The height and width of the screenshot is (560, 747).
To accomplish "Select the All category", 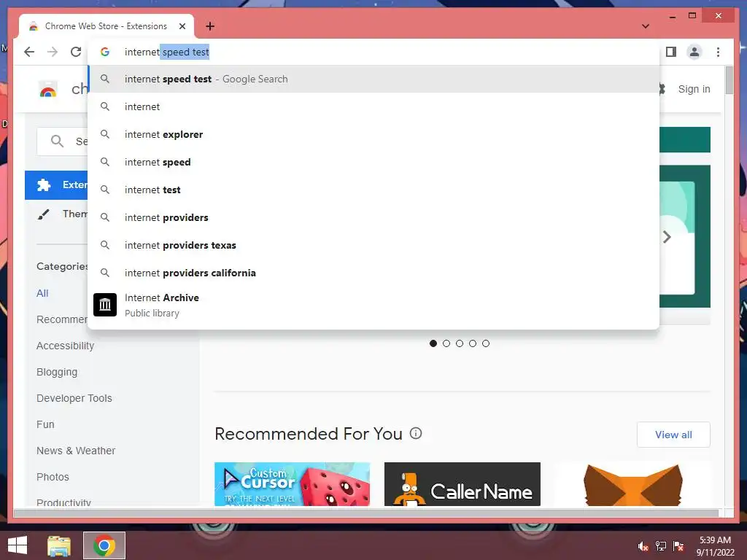I will pos(42,293).
